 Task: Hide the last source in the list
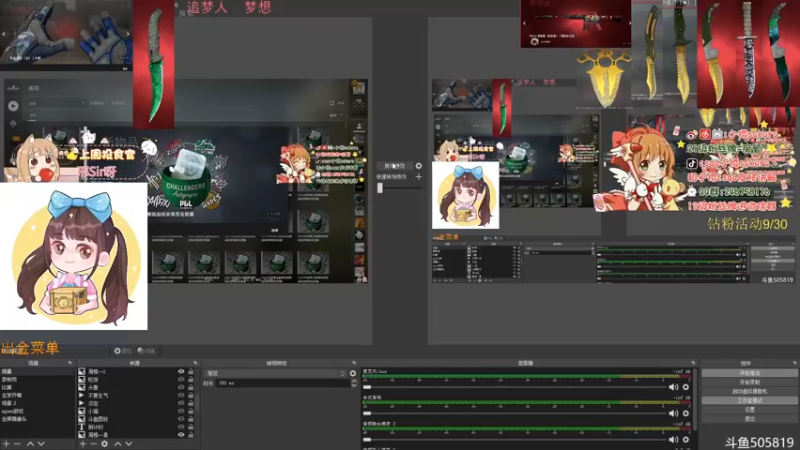181,435
